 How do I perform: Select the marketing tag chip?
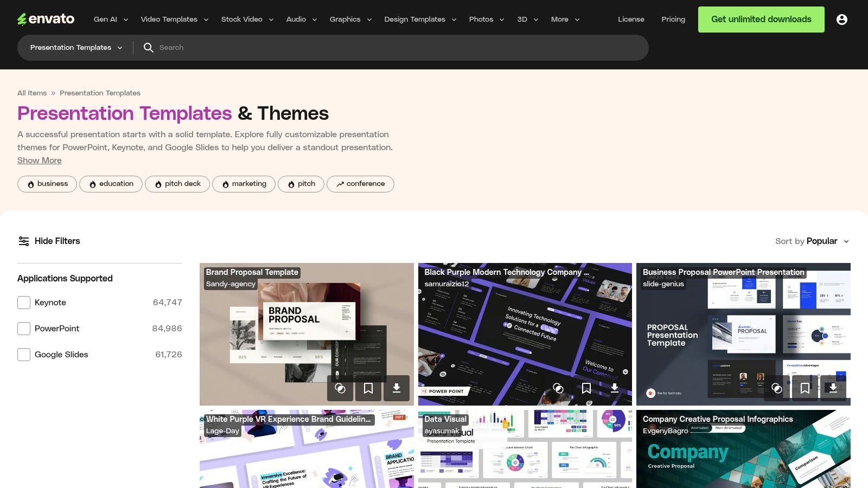[x=244, y=184]
